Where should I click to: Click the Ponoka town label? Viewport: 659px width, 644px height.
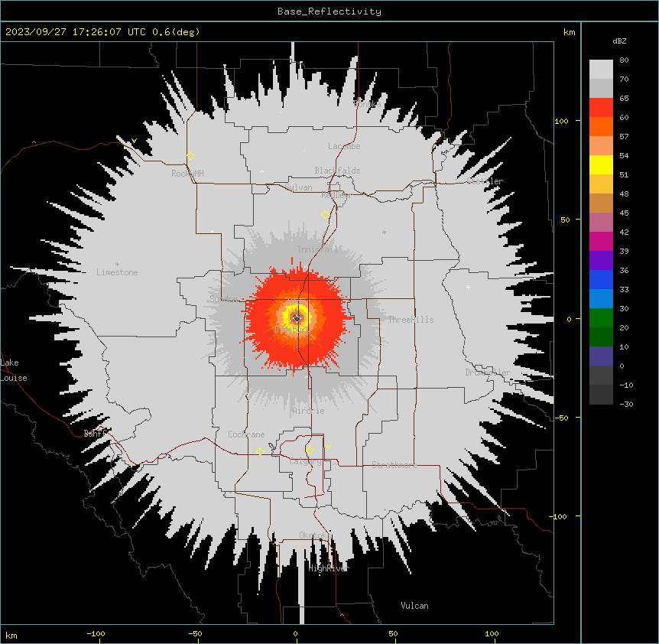(x=367, y=104)
